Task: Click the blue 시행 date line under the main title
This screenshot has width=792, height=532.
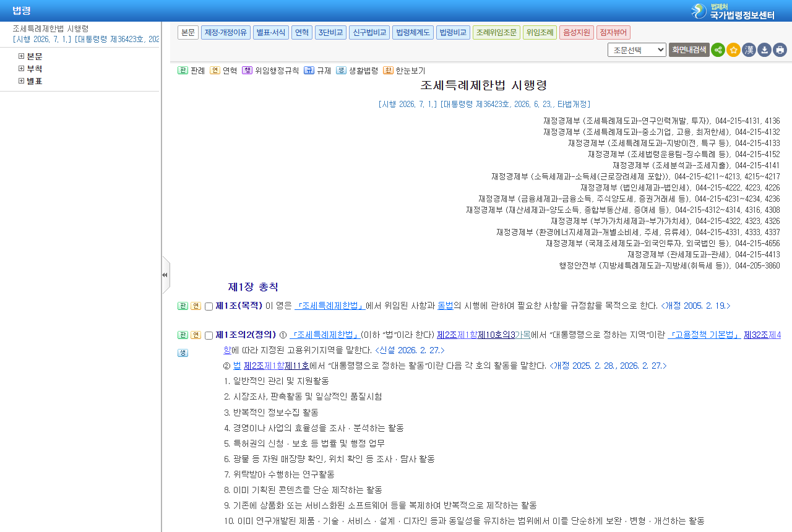Action: point(484,104)
